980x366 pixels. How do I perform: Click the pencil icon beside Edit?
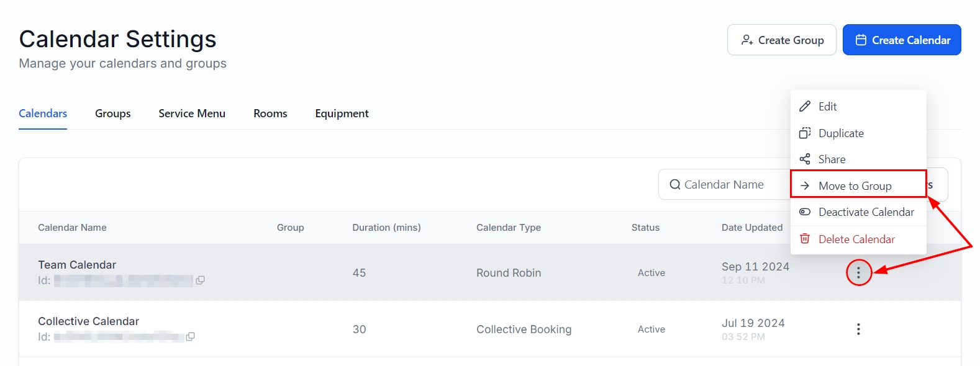pos(805,107)
